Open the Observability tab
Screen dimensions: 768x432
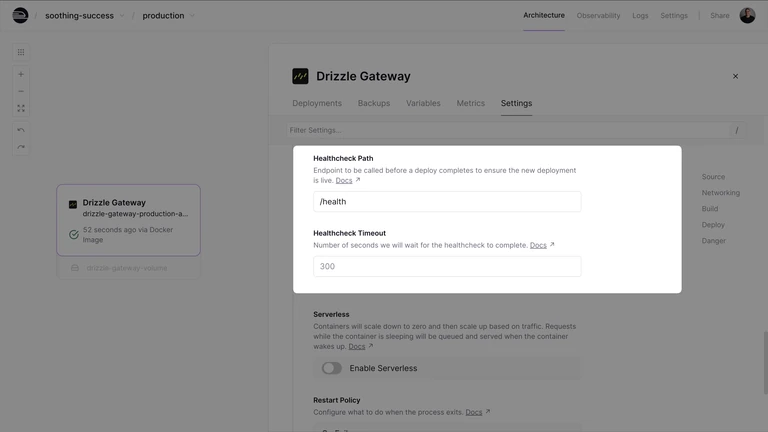tap(598, 16)
